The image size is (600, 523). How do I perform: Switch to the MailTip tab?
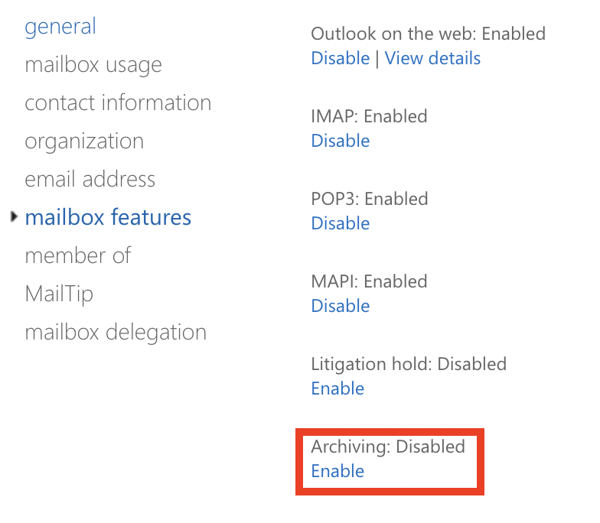point(59,294)
